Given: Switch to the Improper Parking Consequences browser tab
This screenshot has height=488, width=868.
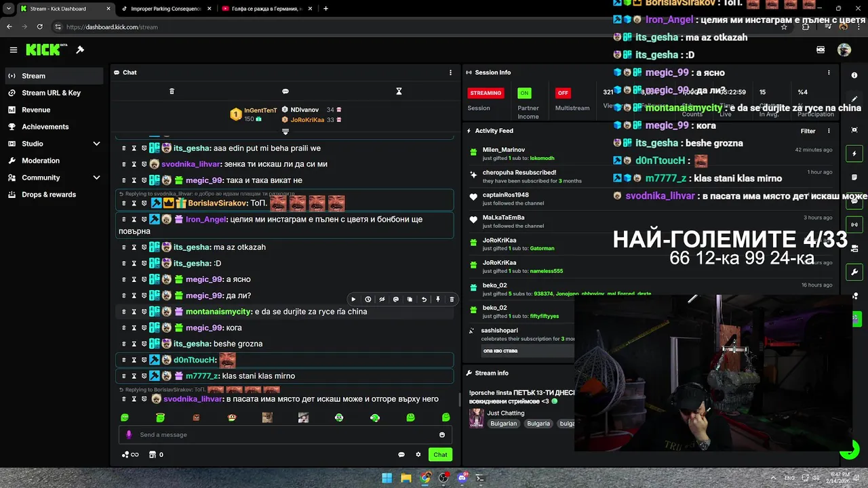Looking at the screenshot, I should 166,9.
